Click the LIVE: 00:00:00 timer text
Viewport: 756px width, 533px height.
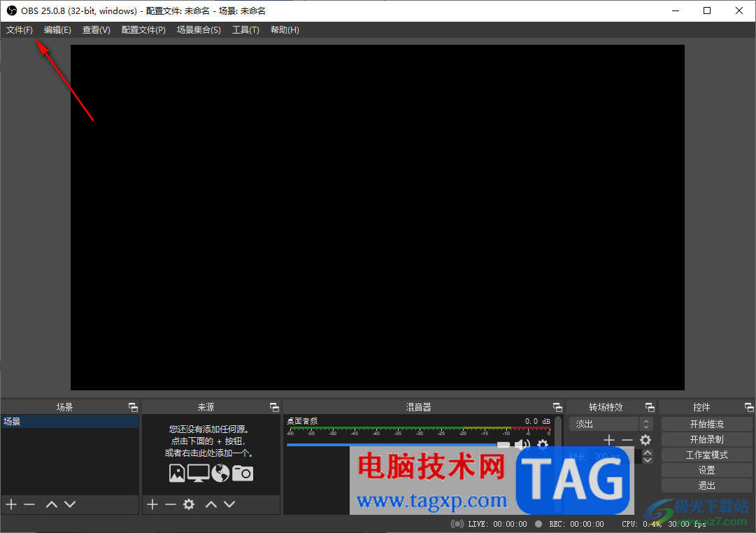tap(497, 524)
